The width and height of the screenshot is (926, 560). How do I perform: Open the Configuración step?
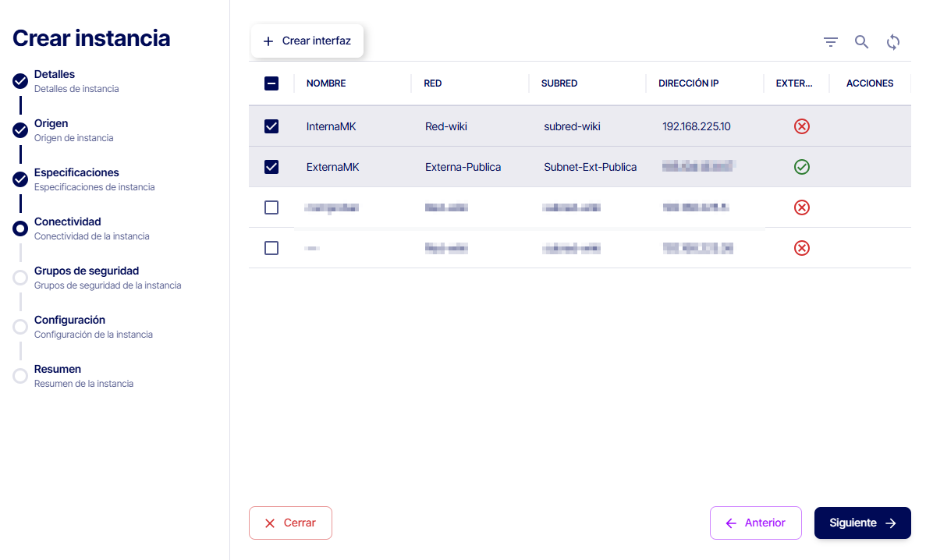click(69, 321)
